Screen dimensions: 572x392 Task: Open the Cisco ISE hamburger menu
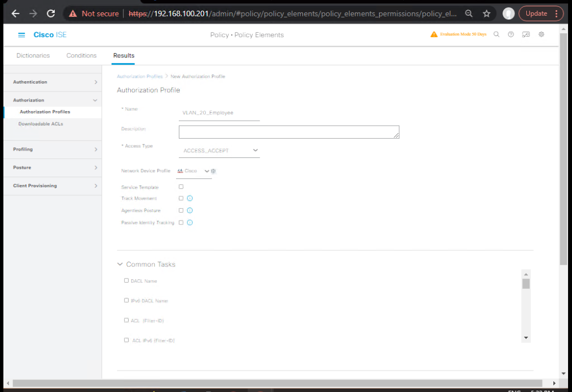pyautogui.click(x=21, y=35)
